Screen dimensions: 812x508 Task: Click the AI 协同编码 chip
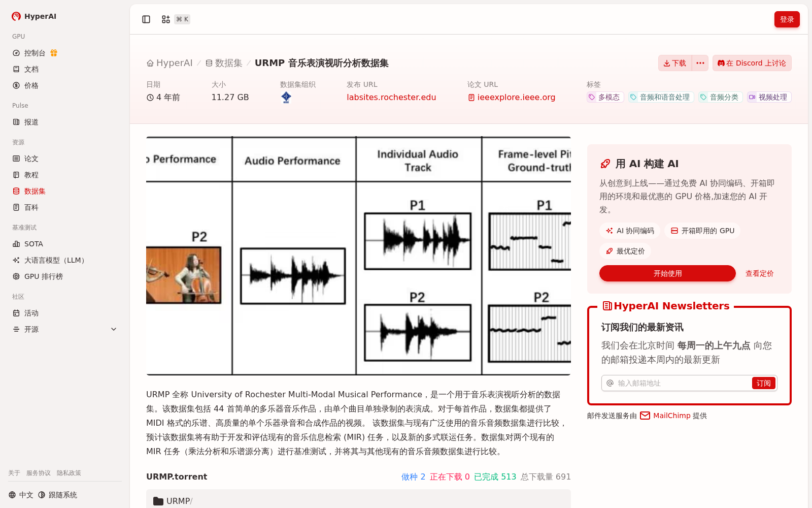630,231
